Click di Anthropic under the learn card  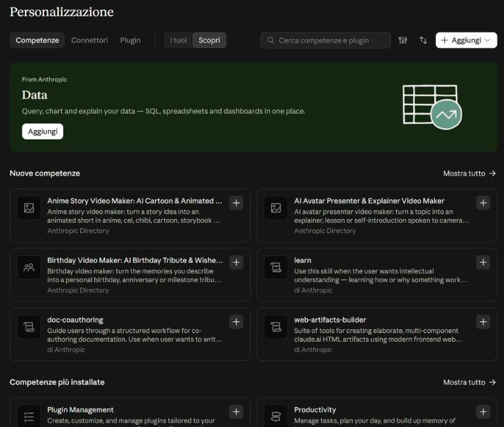pos(313,290)
